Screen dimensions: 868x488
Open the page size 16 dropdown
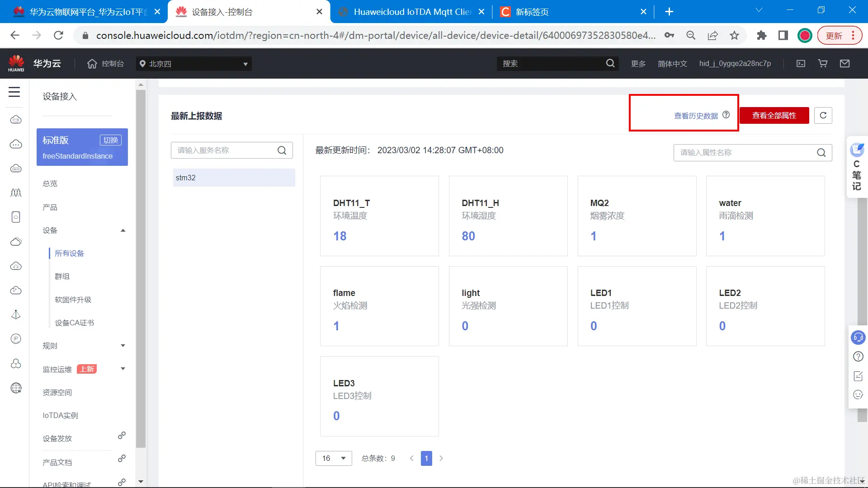[334, 458]
